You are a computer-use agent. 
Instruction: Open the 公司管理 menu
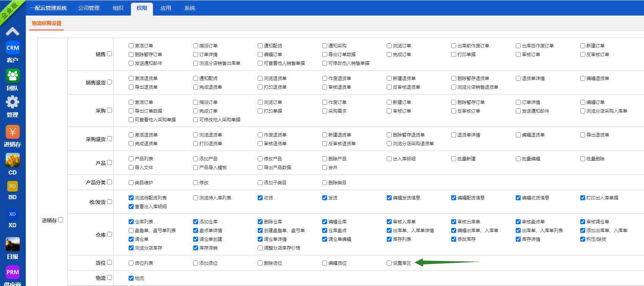89,8
